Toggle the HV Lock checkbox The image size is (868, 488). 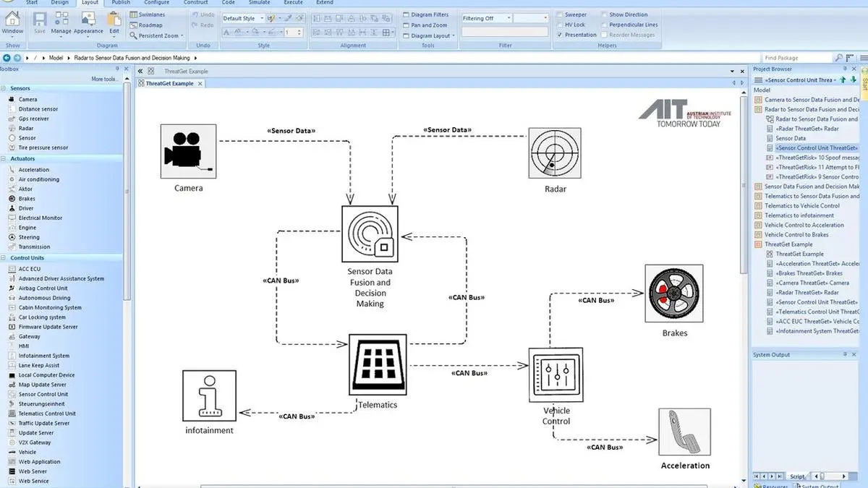(x=560, y=25)
